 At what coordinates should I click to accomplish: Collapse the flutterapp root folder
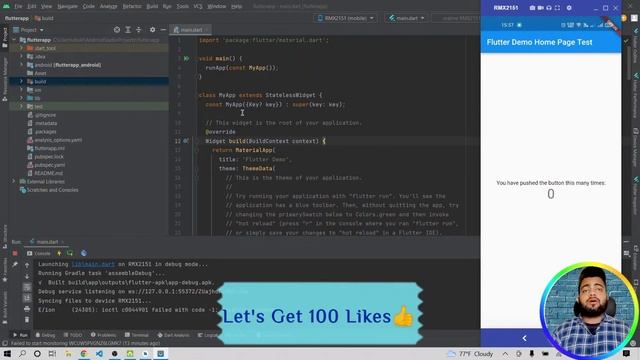(x=15, y=40)
